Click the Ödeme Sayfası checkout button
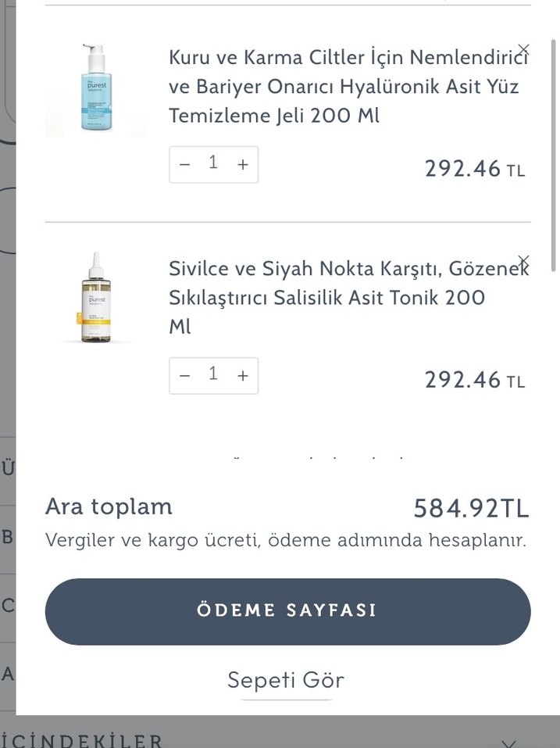560x748 pixels. pos(287,611)
